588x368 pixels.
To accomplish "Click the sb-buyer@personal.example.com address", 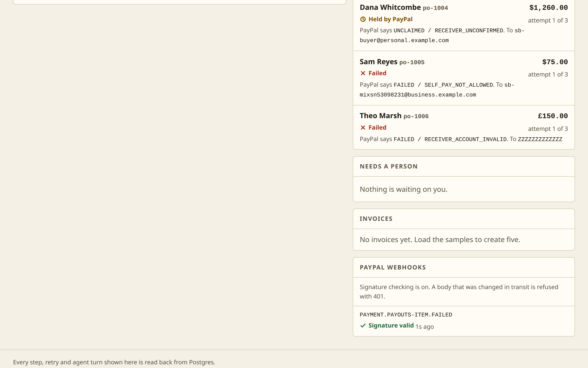I will click(x=442, y=36).
